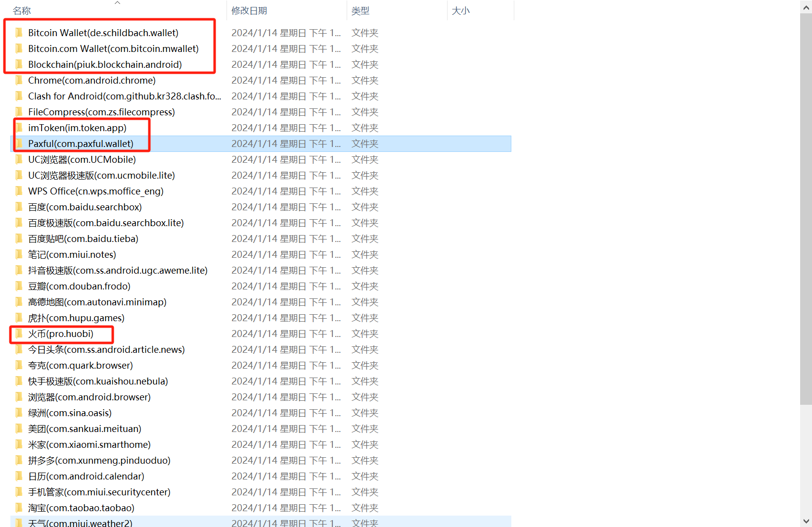Click folder icon of 快手极速版

tap(19, 381)
